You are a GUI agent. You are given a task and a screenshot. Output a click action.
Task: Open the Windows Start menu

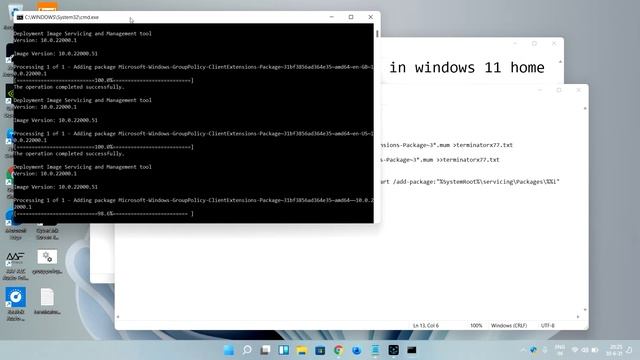click(x=229, y=350)
